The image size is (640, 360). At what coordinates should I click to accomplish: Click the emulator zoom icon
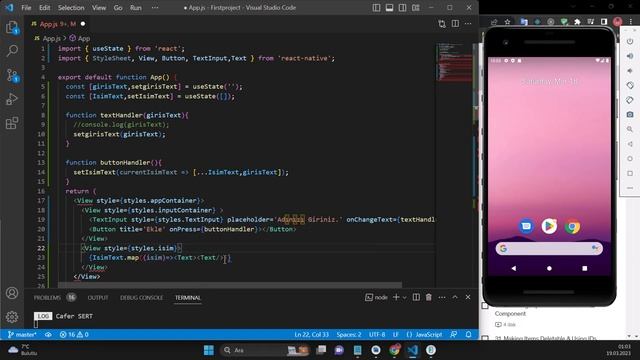pos(630,129)
